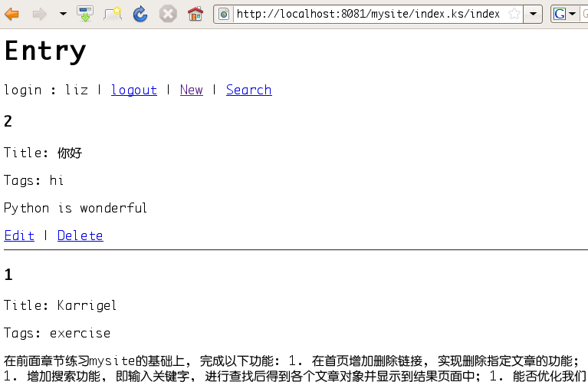Screen dimensions: 588x382
Task: Follow the Search link
Action: click(248, 90)
